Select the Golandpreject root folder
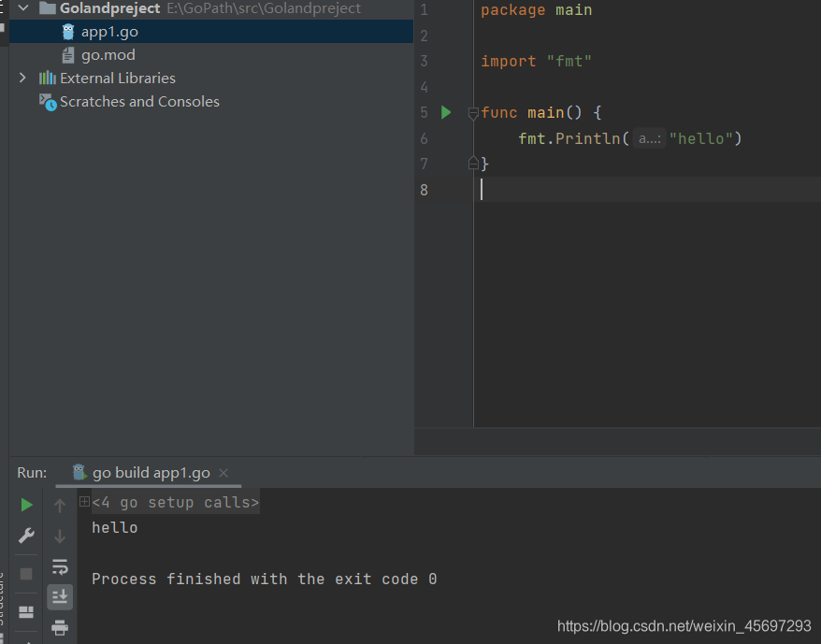The image size is (821, 644). [109, 8]
